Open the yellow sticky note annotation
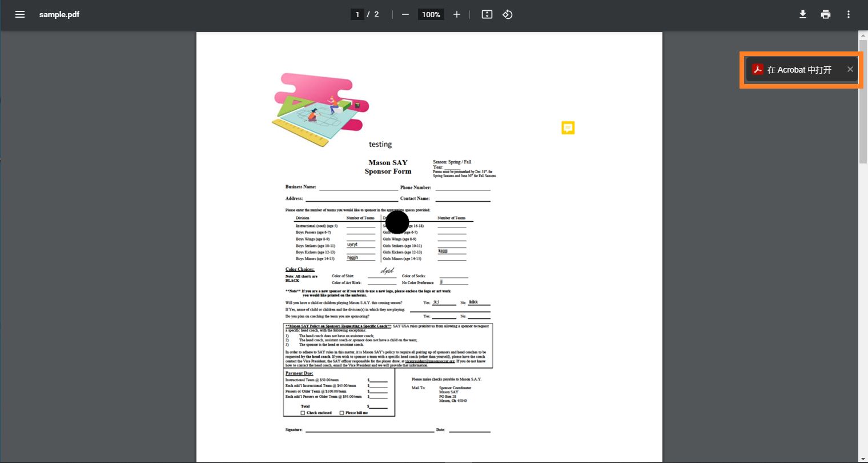 point(568,127)
